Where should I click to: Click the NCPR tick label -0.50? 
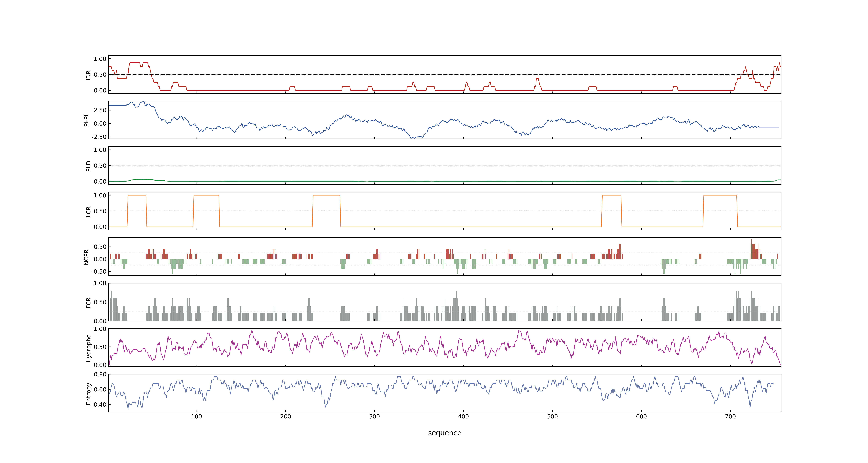pyautogui.click(x=99, y=272)
